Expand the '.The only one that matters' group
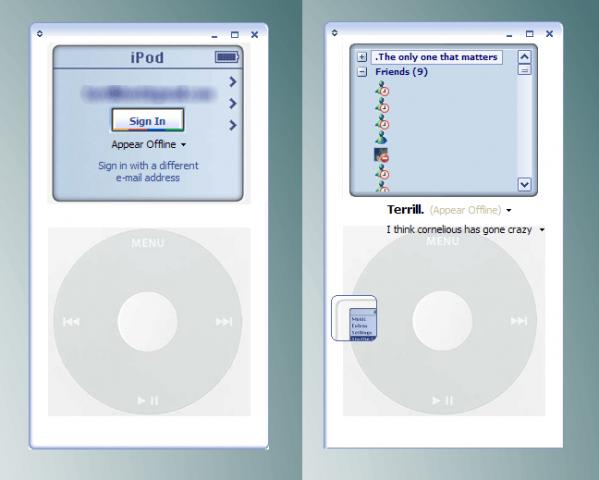599x480 pixels. [x=361, y=57]
